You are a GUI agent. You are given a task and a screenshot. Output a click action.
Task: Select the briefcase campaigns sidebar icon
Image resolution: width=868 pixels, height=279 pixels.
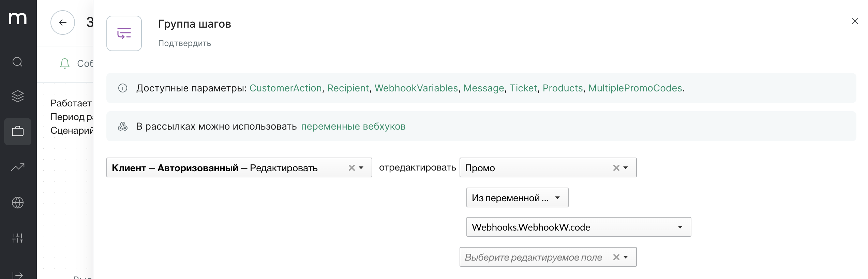tap(18, 132)
